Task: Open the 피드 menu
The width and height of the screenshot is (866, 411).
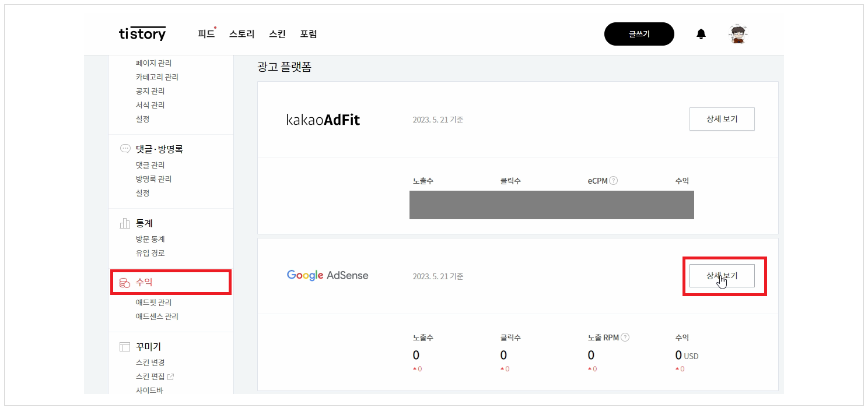Action: click(207, 34)
